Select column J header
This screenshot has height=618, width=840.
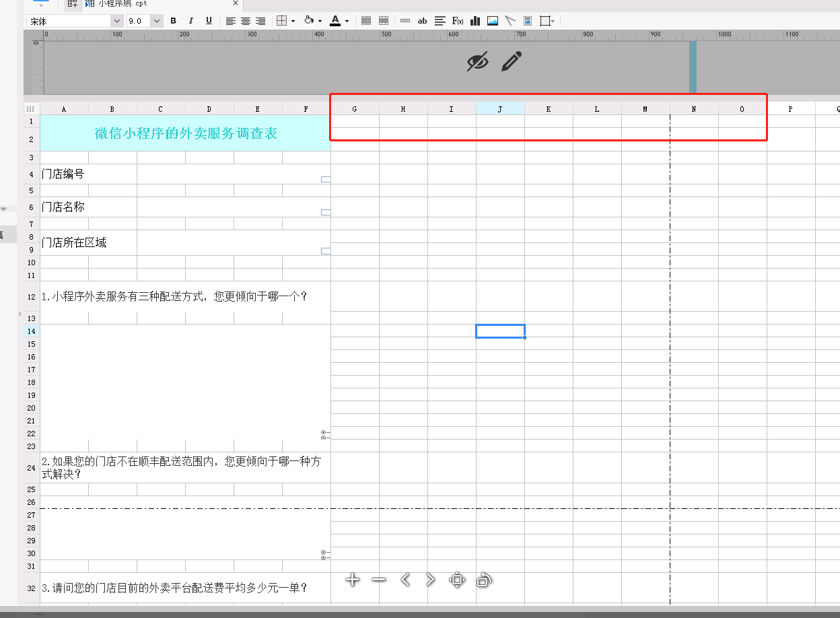500,108
